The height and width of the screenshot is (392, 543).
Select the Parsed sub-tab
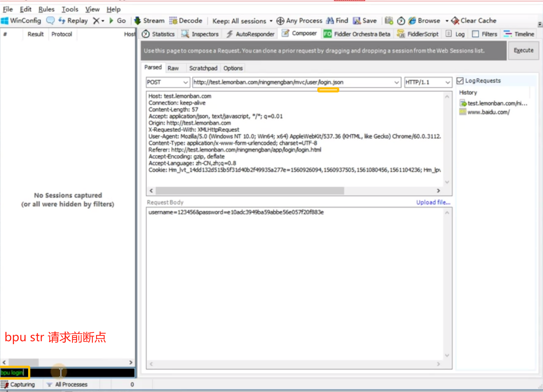153,68
